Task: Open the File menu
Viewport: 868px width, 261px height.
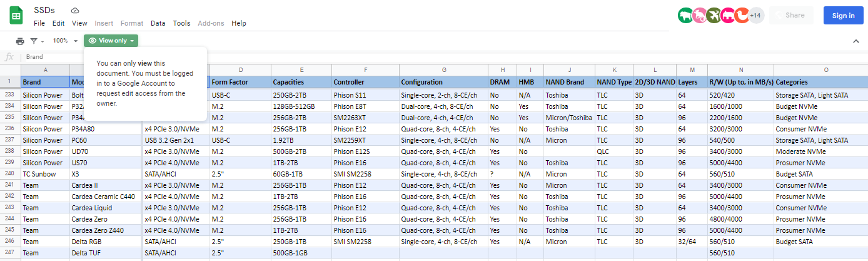Action: coord(39,23)
